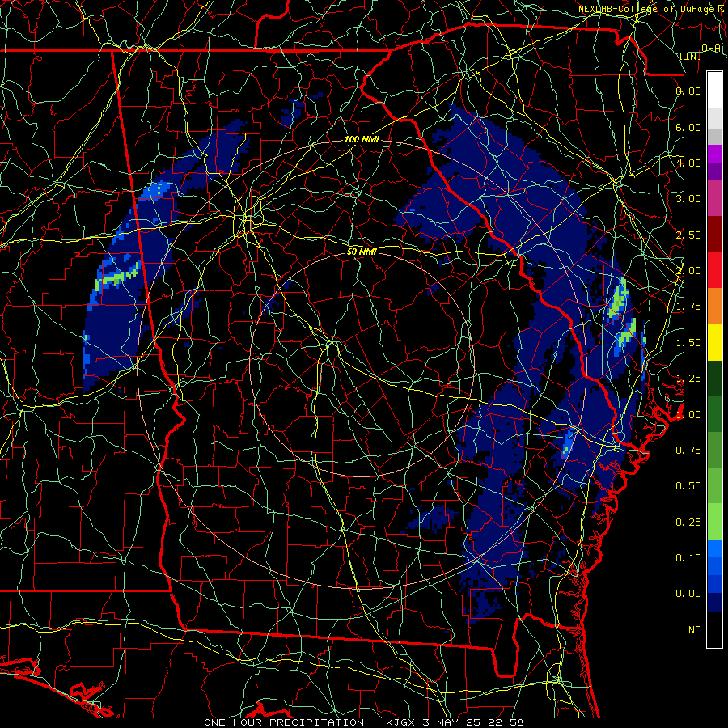The height and width of the screenshot is (728, 728).
Task: Click the 1.50 legend value
Action: (688, 343)
